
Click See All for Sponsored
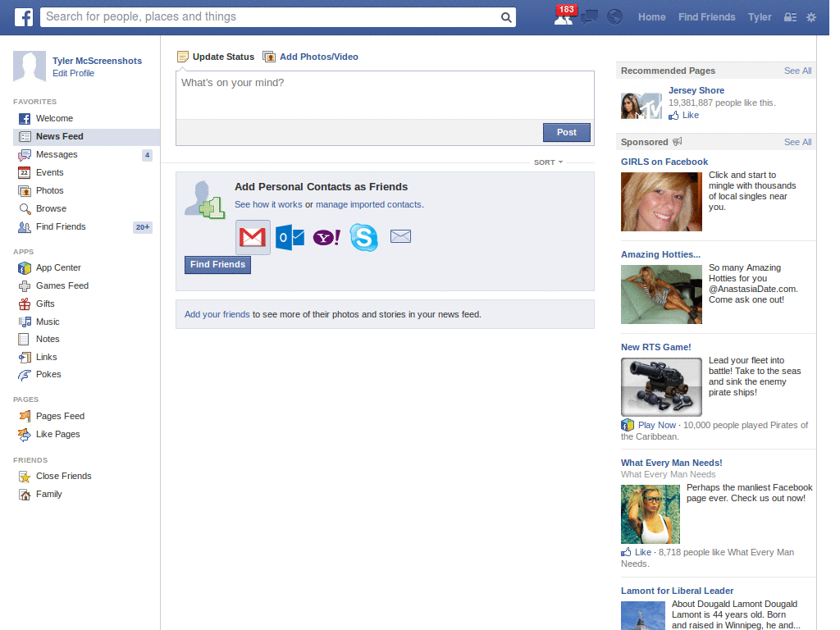pos(797,142)
